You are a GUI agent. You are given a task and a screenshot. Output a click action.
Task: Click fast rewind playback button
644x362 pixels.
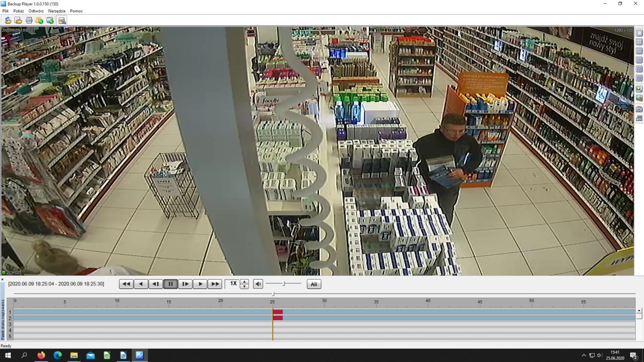[126, 284]
